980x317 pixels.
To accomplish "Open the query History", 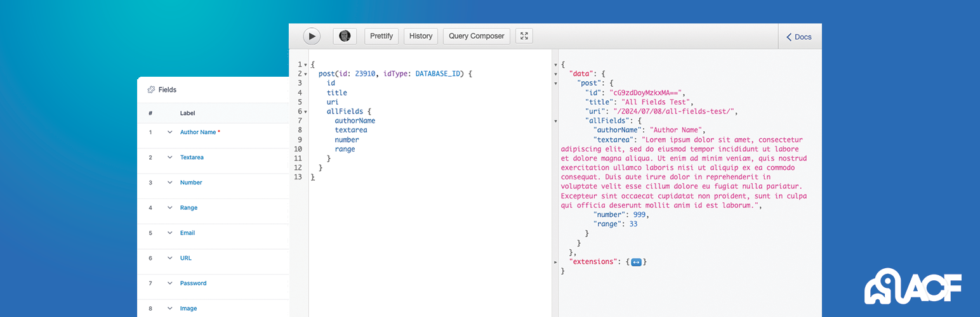I will tap(421, 36).
